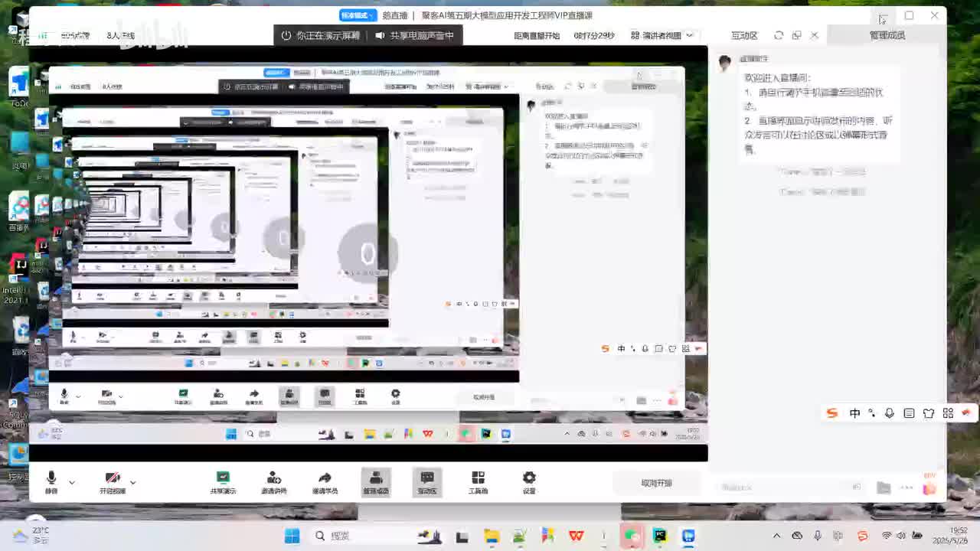This screenshot has height=551, width=980.
Task: Open three-dots more menu beside outermost chat input
Action: pyautogui.click(x=906, y=487)
